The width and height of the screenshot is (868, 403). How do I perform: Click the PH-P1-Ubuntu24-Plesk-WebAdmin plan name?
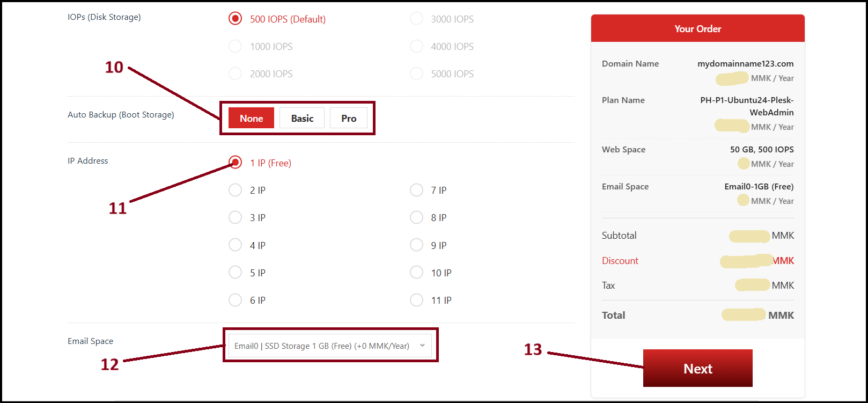pyautogui.click(x=747, y=106)
